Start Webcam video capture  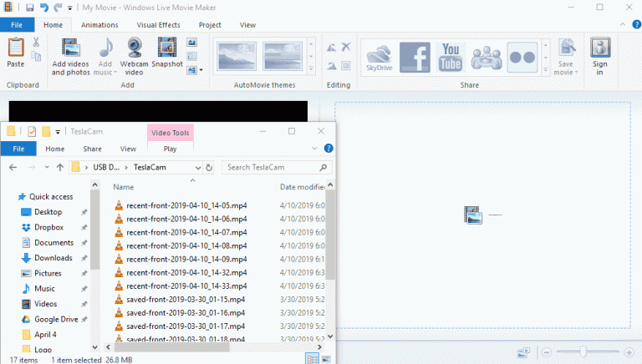click(134, 57)
